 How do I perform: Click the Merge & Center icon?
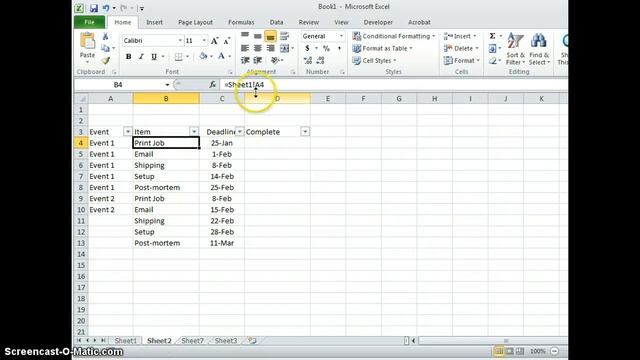[284, 48]
